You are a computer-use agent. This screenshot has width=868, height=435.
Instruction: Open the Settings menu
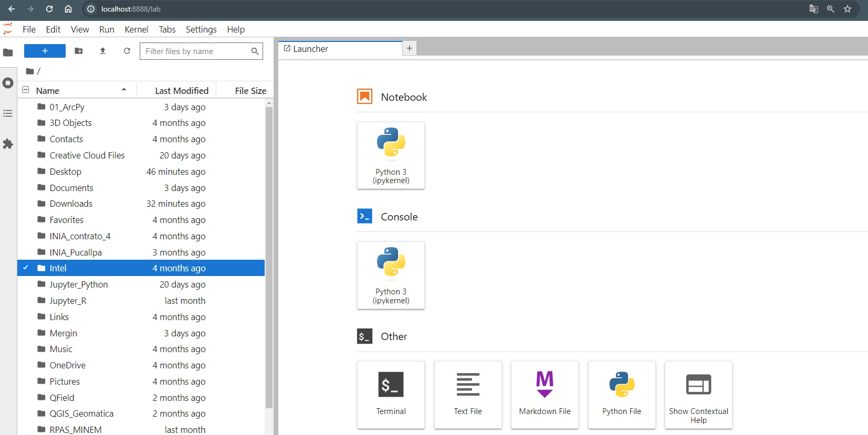tap(201, 29)
